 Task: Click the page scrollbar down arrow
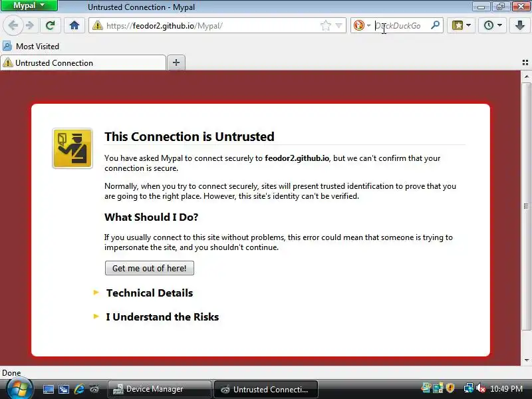click(x=526, y=360)
